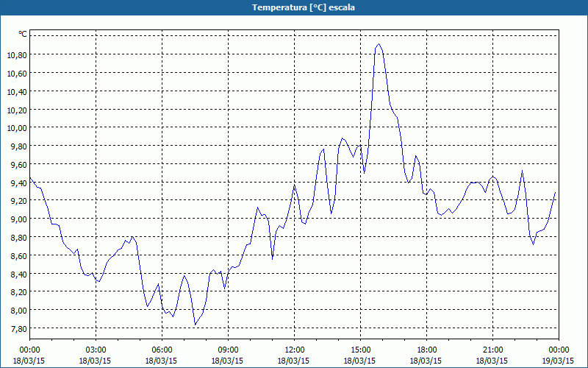588x368 pixels.
Task: Select the 9,80 y-axis value
Action: coord(19,146)
